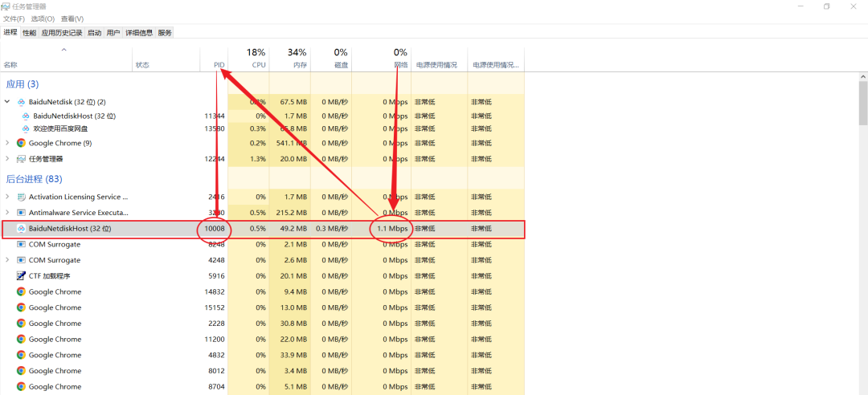Open the 选项(O) menu
This screenshot has height=395, width=868.
[x=43, y=18]
